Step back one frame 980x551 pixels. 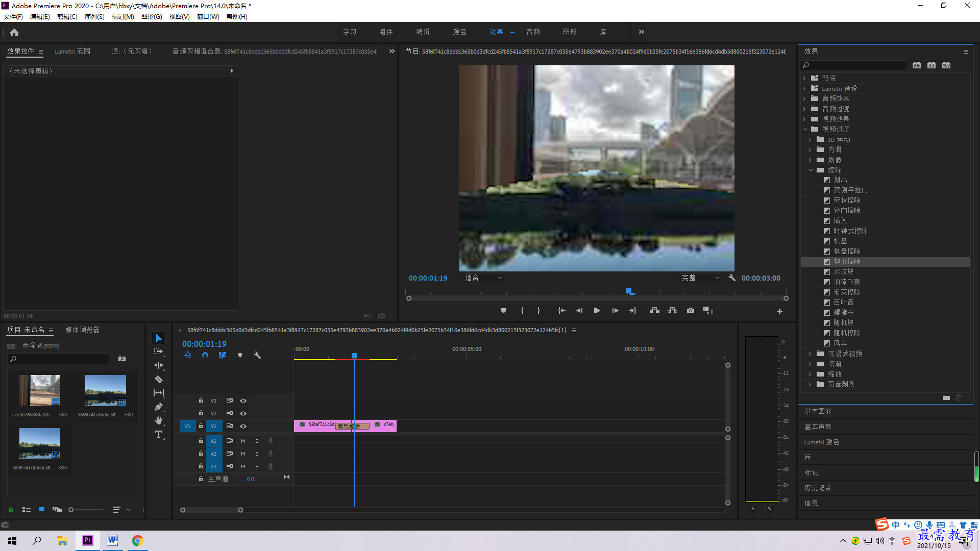(579, 311)
